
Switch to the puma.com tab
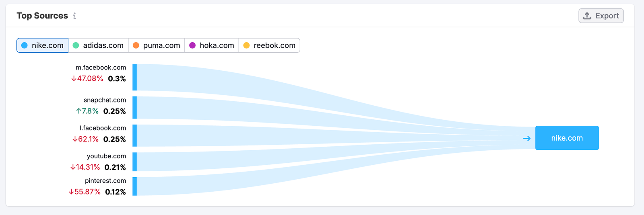(157, 45)
